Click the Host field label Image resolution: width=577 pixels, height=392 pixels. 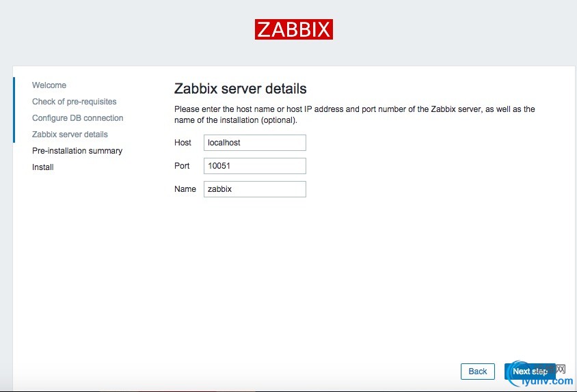[183, 143]
